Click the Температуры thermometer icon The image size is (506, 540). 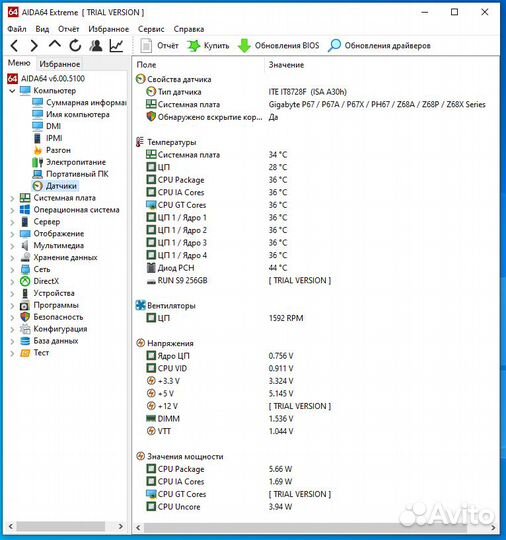click(x=140, y=142)
